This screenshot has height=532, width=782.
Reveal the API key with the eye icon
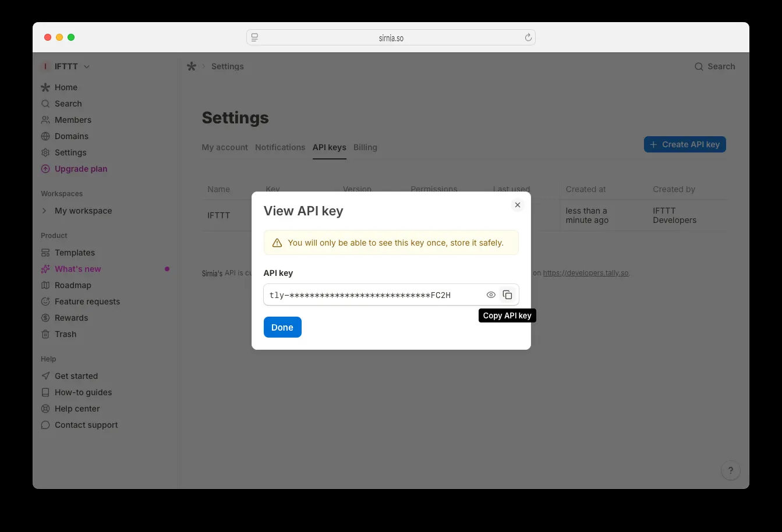(x=491, y=295)
